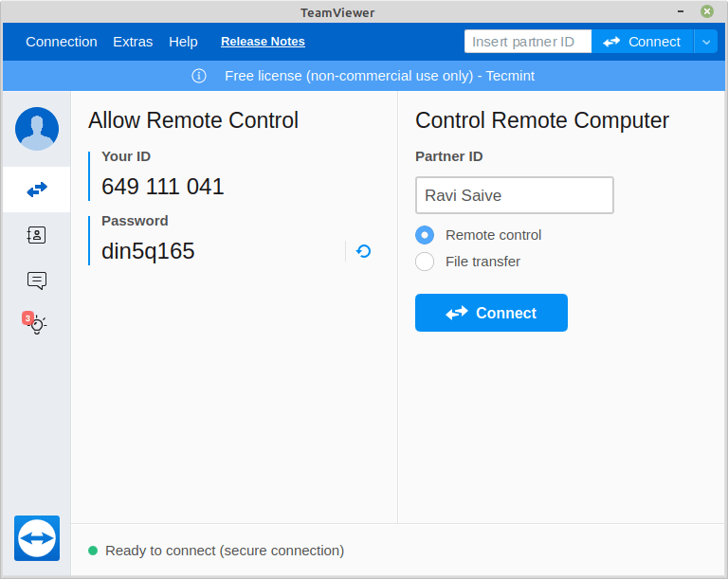The width and height of the screenshot is (728, 579).
Task: Click Your ID number 649 111 041
Action: click(162, 187)
